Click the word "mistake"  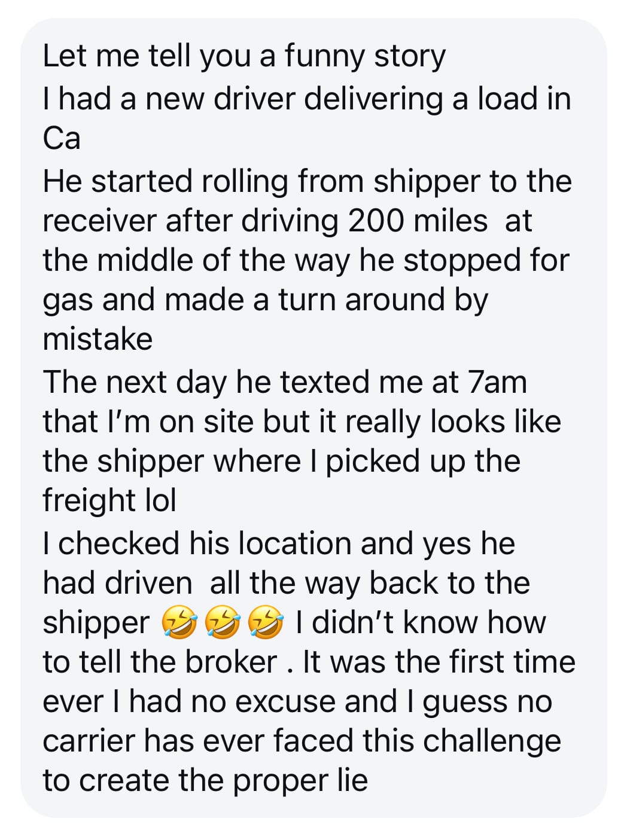98,339
